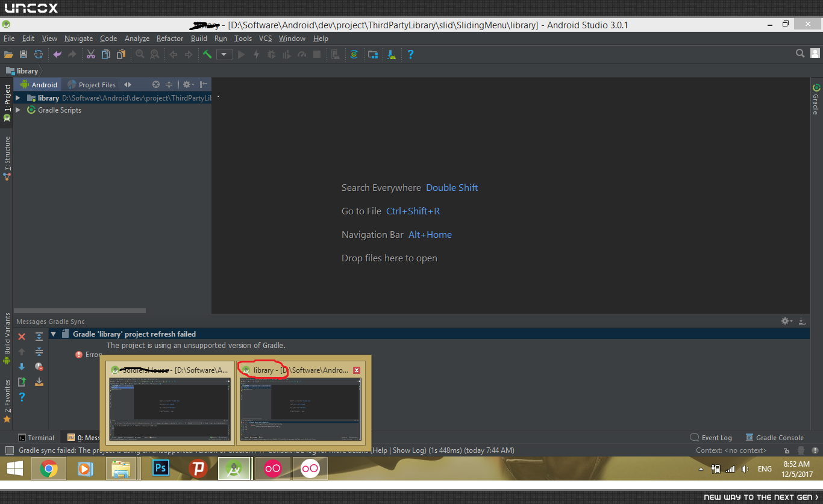Hide the Project tool window panel
Screen dimensions: 823x504
click(x=204, y=85)
